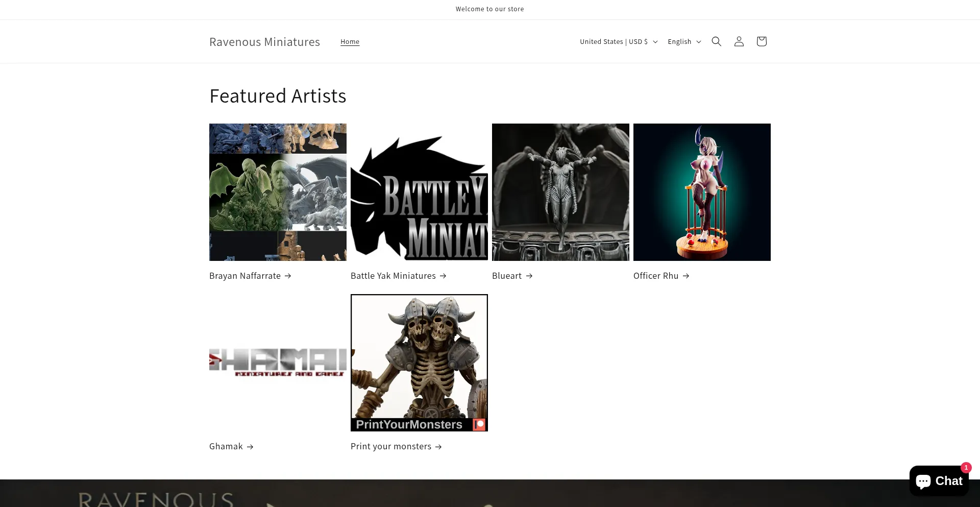Open the Shopify Chat bubble
The width and height of the screenshot is (980, 507).
coord(939,480)
